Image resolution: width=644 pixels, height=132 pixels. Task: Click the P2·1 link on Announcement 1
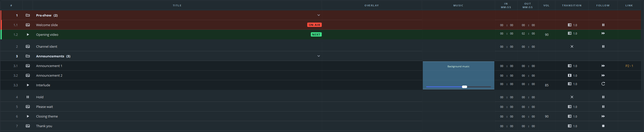click(x=629, y=66)
